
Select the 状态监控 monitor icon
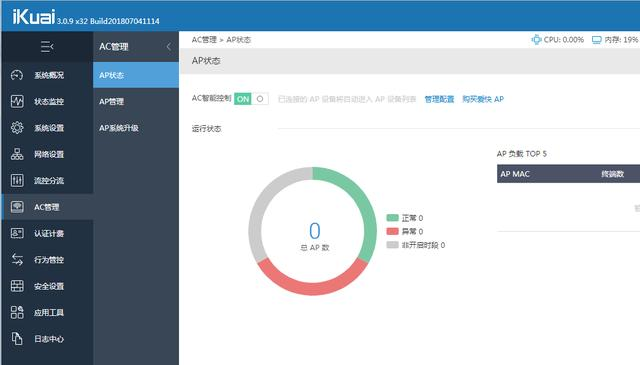[x=17, y=101]
